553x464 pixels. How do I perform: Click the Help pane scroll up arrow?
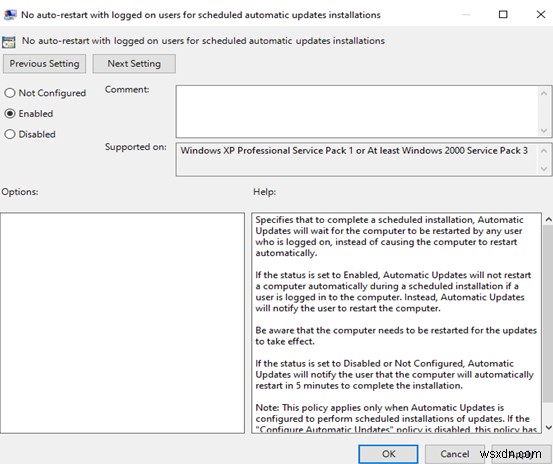pos(548,220)
